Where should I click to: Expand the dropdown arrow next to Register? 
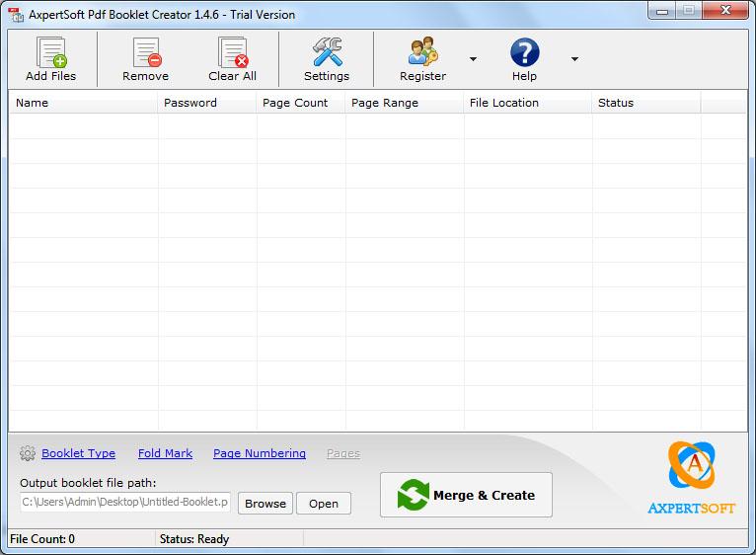click(473, 59)
